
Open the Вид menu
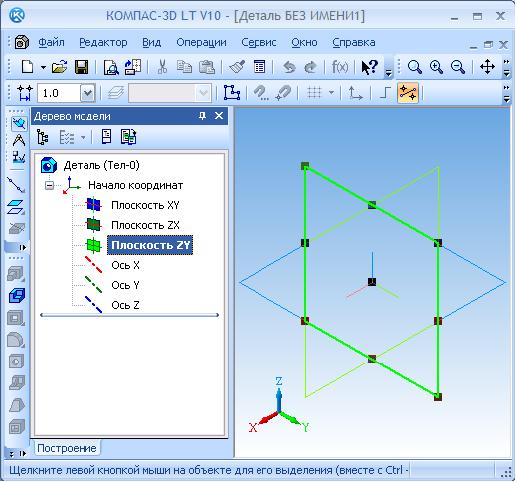coord(152,42)
